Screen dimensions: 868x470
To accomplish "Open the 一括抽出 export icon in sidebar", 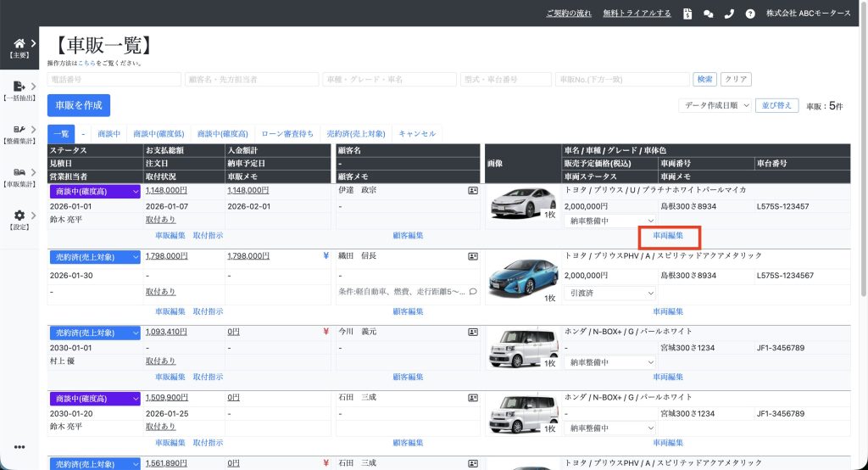I will point(19,86).
